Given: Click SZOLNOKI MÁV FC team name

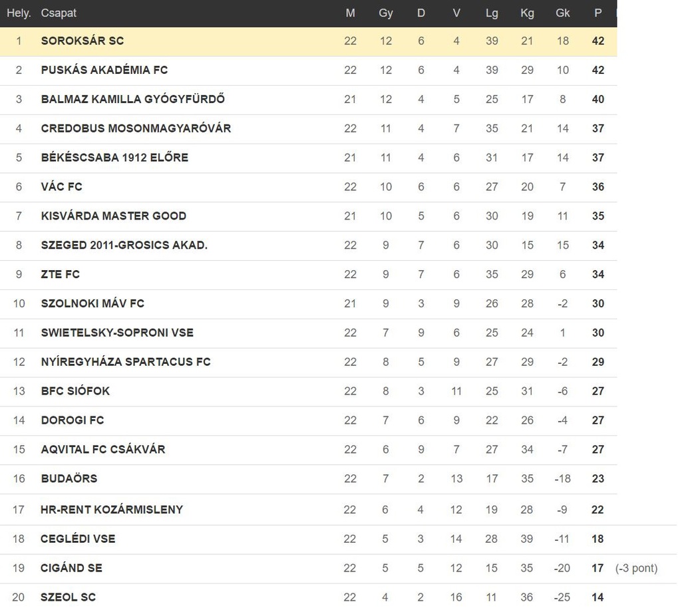Looking at the screenshot, I should 92,303.
